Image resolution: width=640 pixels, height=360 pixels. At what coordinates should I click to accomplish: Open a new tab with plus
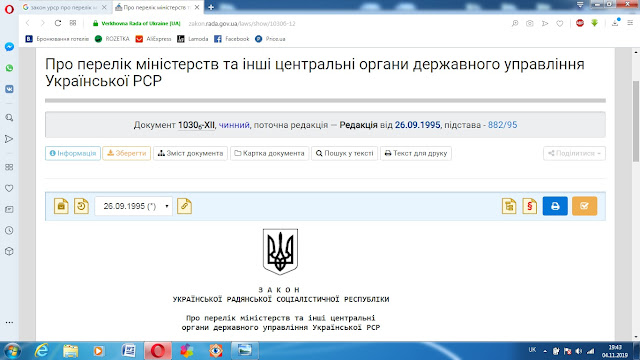pyautogui.click(x=211, y=7)
